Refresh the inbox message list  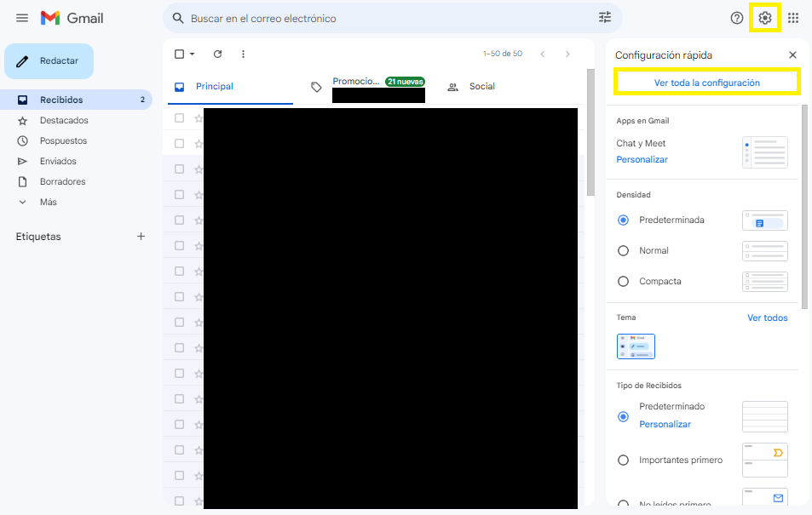[217, 54]
